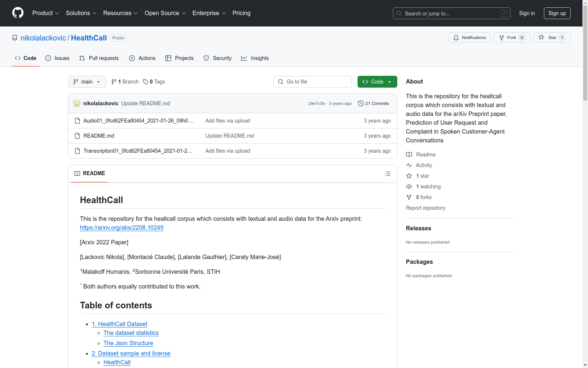This screenshot has height=368, width=588.
Task: Switch to the Actions tab
Action: click(x=142, y=58)
